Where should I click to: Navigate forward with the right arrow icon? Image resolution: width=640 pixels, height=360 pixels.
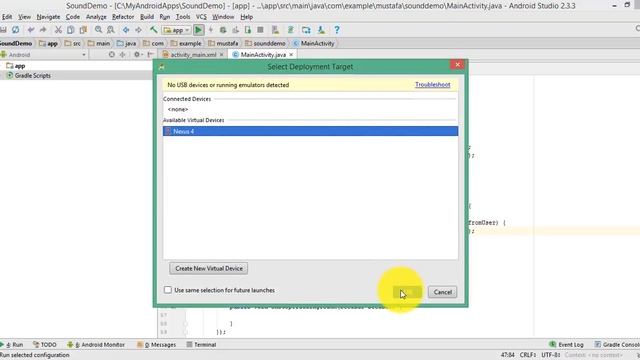pos(138,30)
